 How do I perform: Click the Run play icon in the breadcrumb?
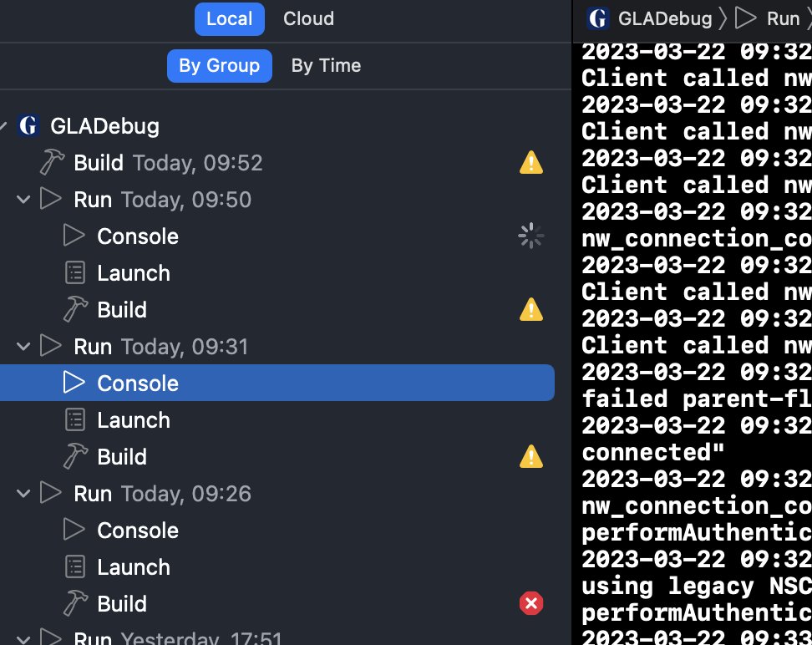pos(746,18)
